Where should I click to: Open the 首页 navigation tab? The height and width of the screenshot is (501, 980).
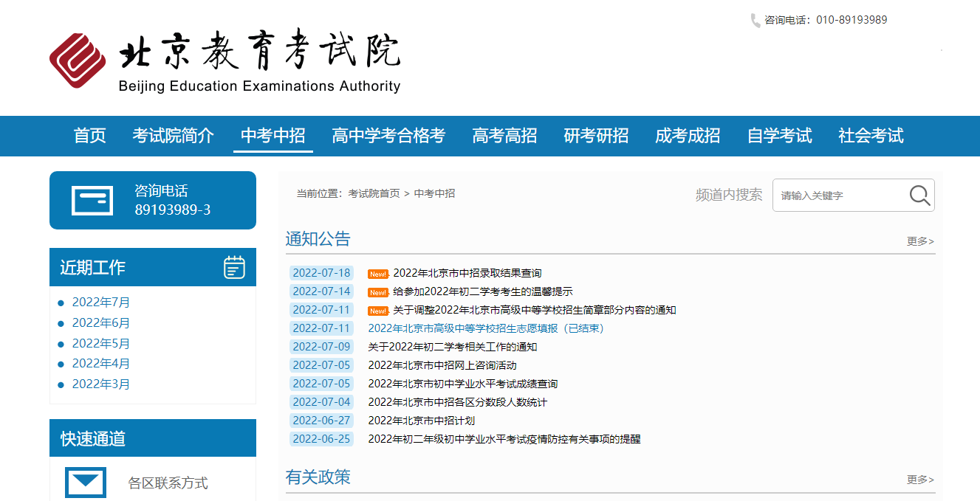coord(90,136)
